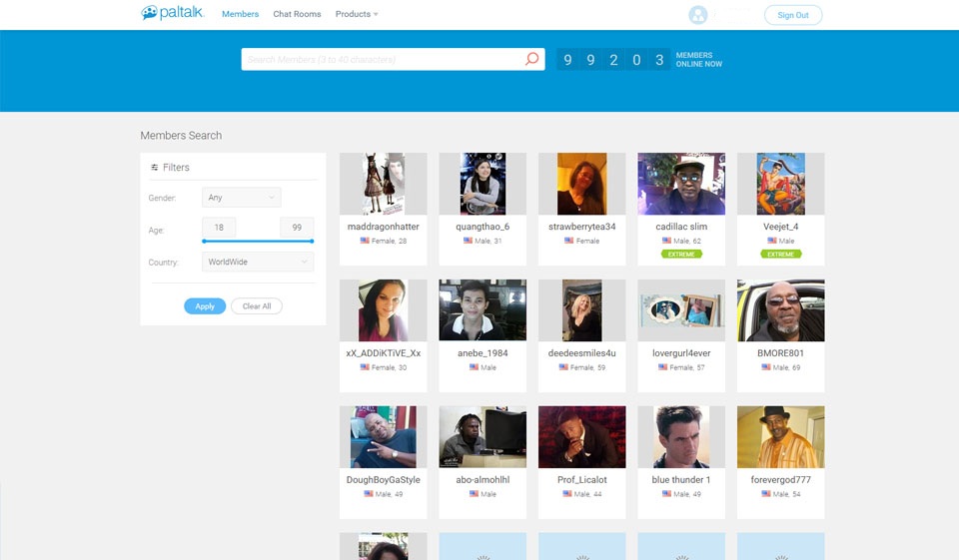Open the strawberrytea34 profile thumbnail
Image resolution: width=959 pixels, height=560 pixels.
(581, 184)
